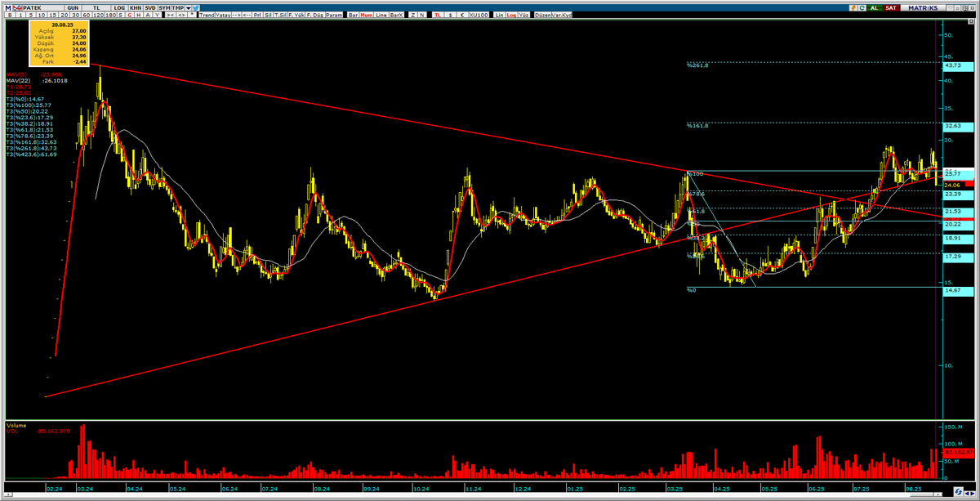Click the pin window icon near MATRIKS

pos(951,7)
